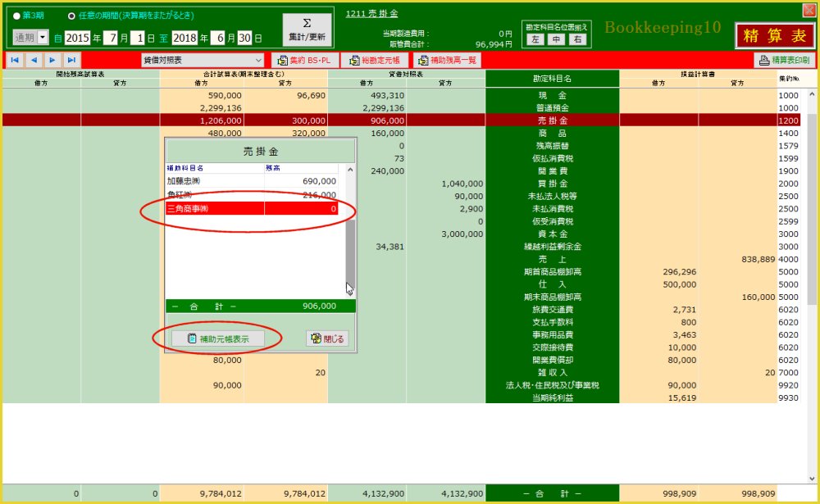Align account names right with 右
The image size is (820, 504).
coord(578,39)
